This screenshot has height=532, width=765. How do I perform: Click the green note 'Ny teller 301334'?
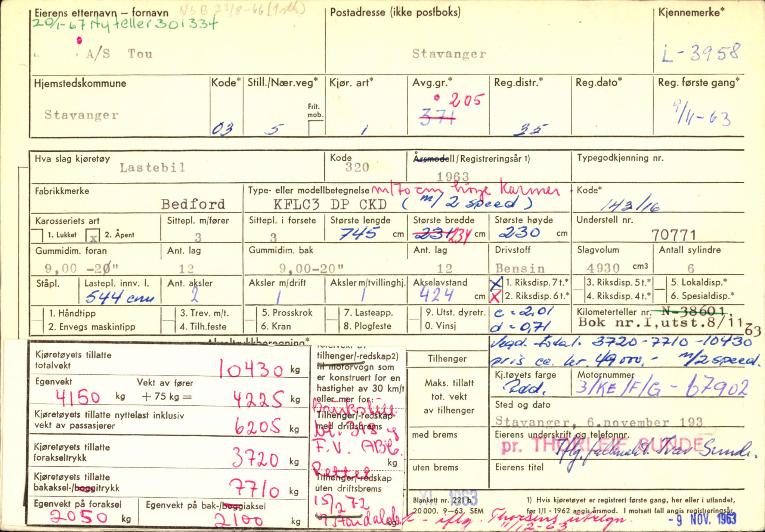(x=154, y=25)
